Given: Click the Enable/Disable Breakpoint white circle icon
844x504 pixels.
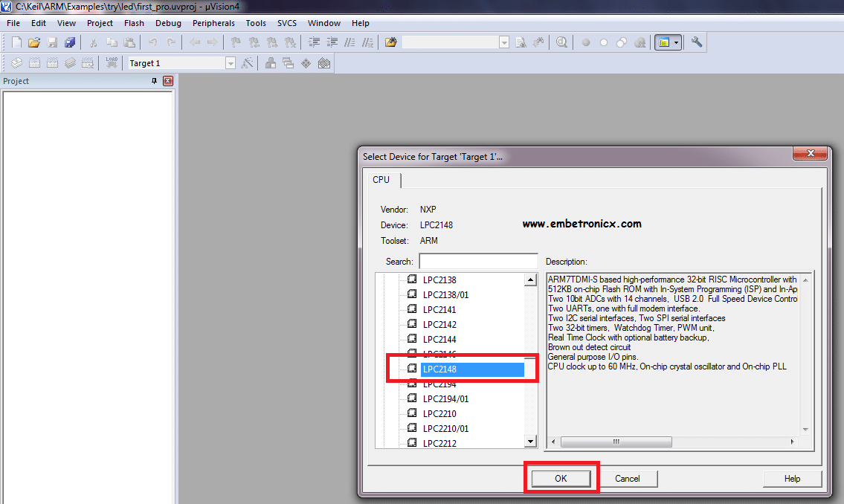Looking at the screenshot, I should [604, 42].
